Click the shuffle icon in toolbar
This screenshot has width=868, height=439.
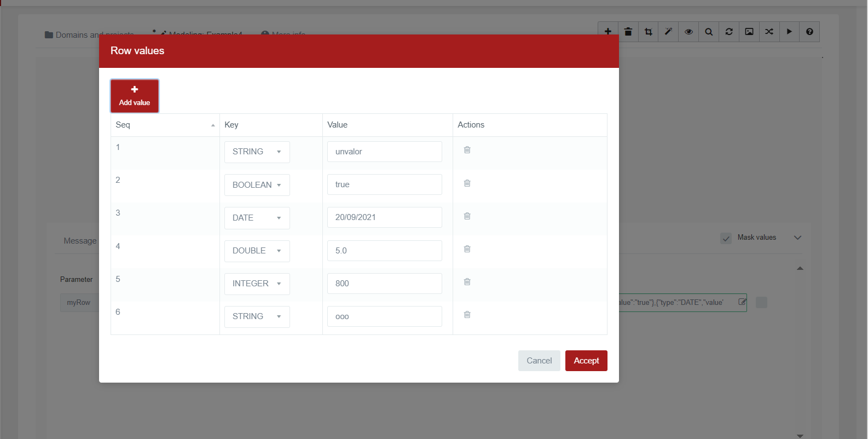[x=769, y=32]
